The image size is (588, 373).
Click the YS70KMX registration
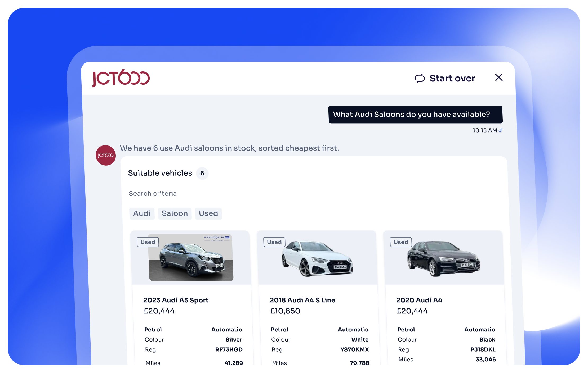click(x=355, y=350)
